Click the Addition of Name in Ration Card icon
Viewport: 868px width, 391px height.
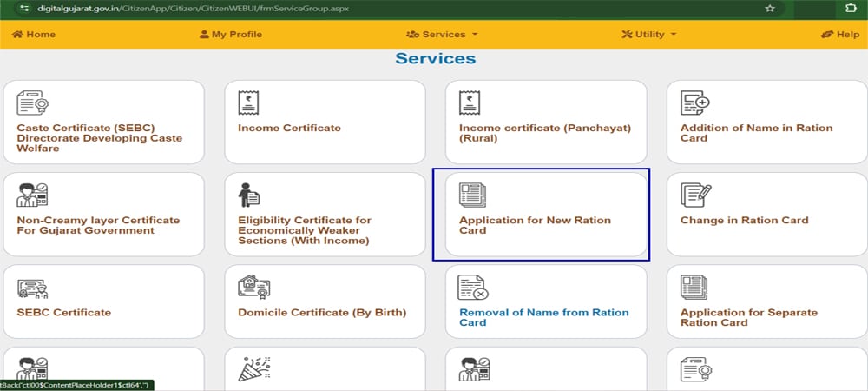694,103
